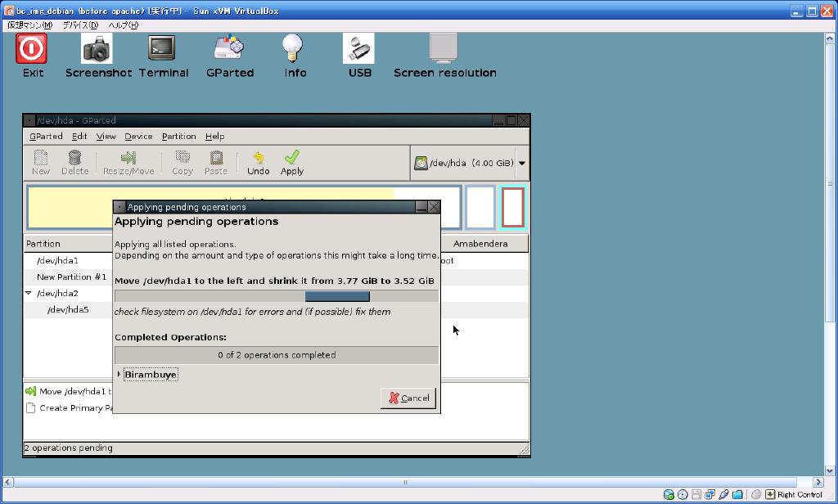
Task: Click the VirtualBox floppy status icon
Action: coord(696,495)
